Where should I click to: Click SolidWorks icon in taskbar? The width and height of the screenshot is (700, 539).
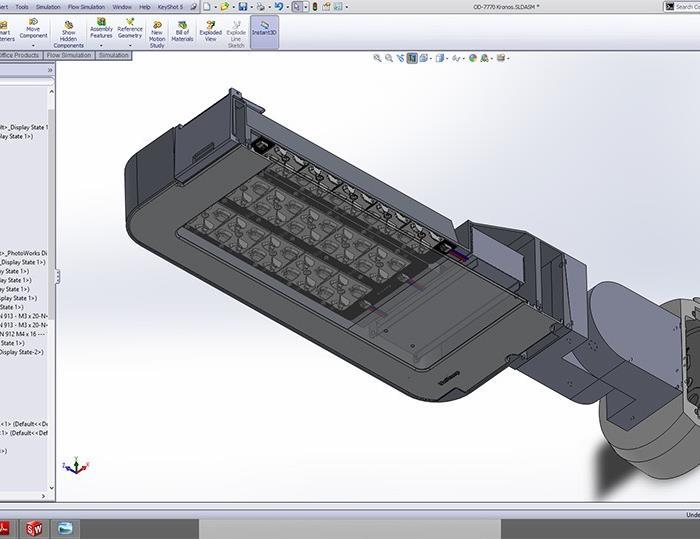tap(34, 529)
